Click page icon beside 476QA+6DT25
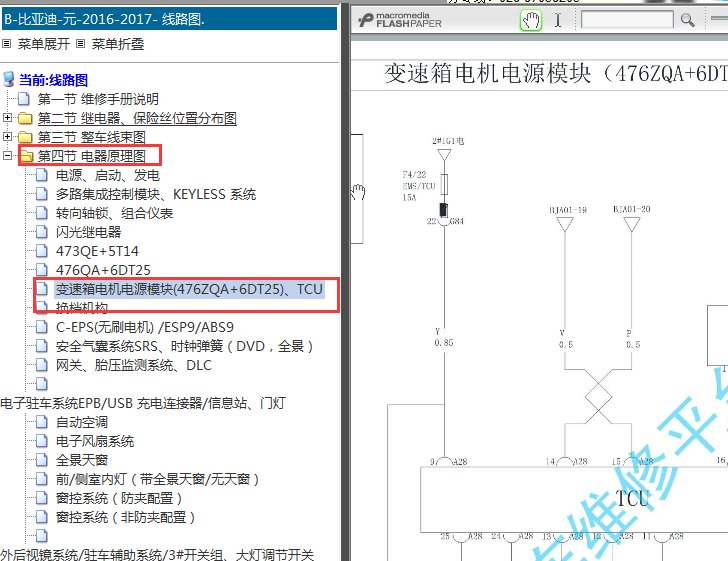Image resolution: width=728 pixels, height=561 pixels. [x=42, y=270]
